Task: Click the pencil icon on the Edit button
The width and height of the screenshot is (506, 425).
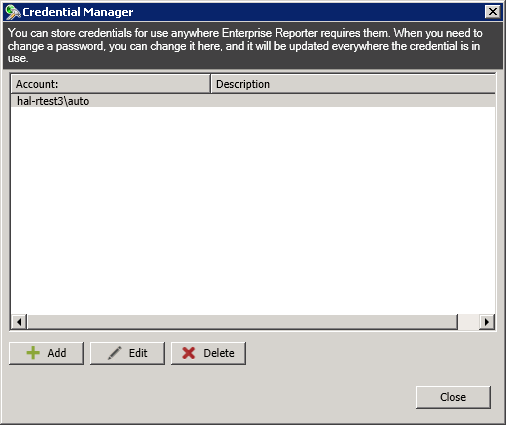Action: pos(115,353)
